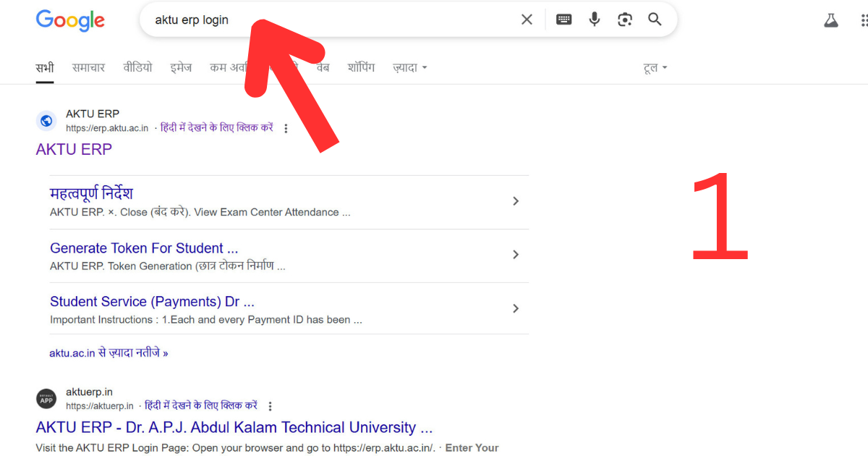Open 'Student Service (Payments) Dr ...' sitelink
Viewport: 868px width, 456px height.
tap(152, 302)
